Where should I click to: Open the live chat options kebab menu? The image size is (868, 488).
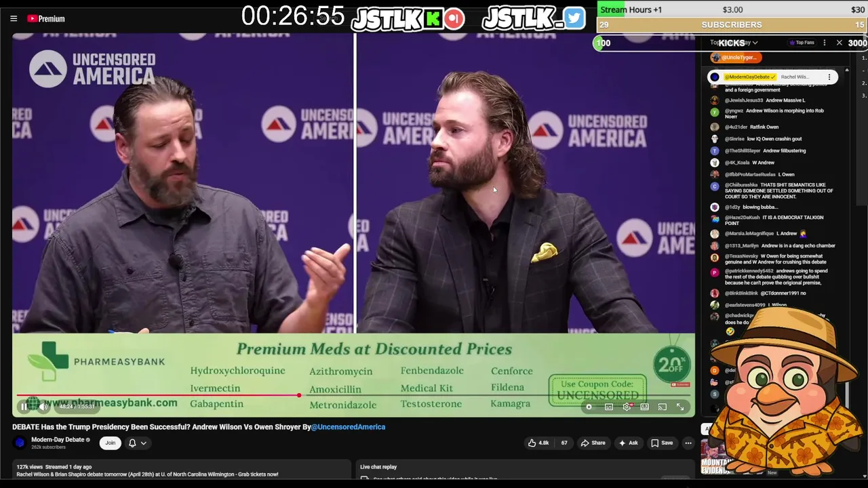[825, 43]
